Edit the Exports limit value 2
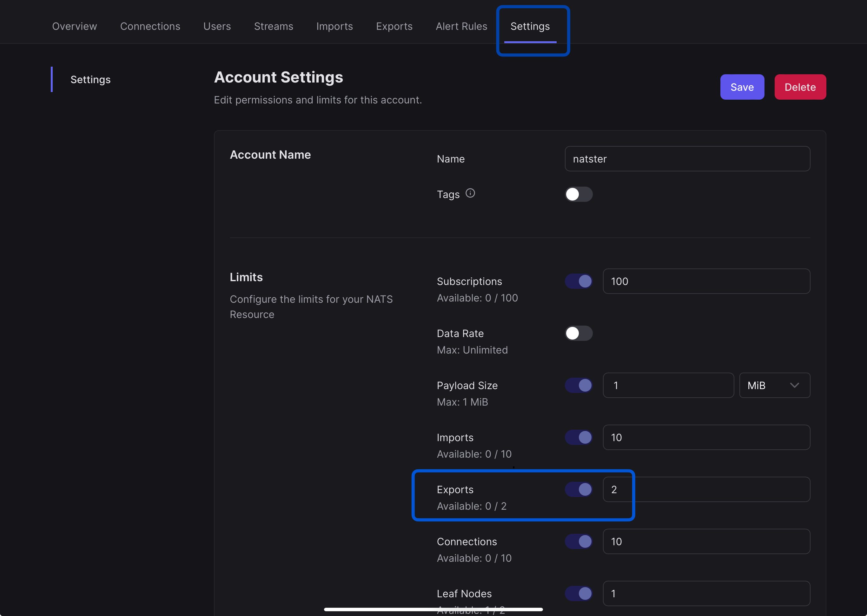This screenshot has height=616, width=867. (x=706, y=489)
